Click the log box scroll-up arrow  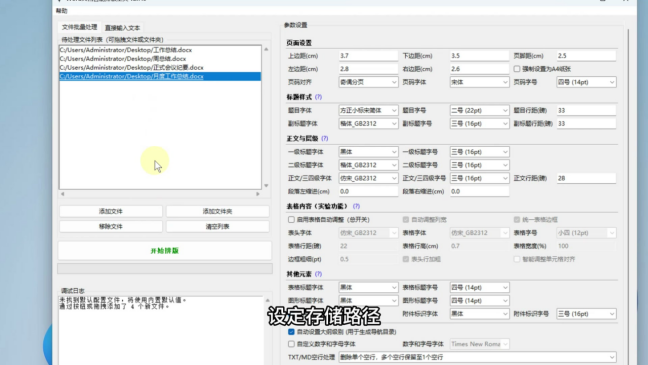pyautogui.click(x=267, y=301)
